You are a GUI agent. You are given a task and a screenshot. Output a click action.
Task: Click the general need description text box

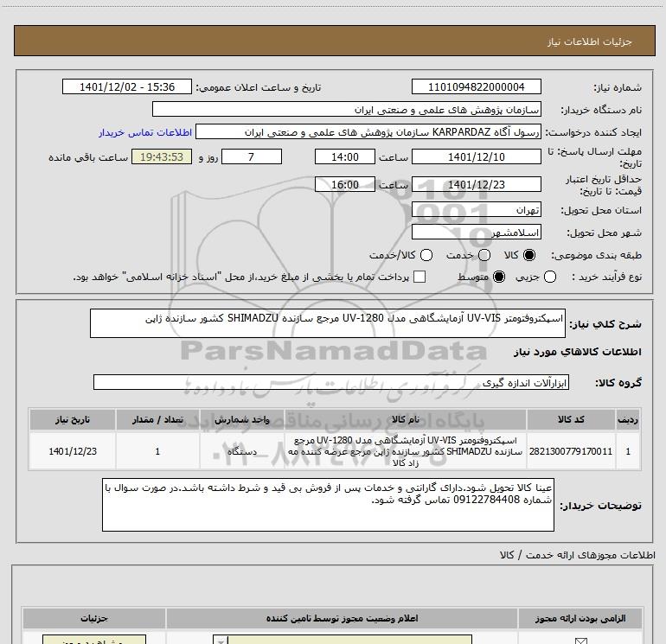click(328, 323)
